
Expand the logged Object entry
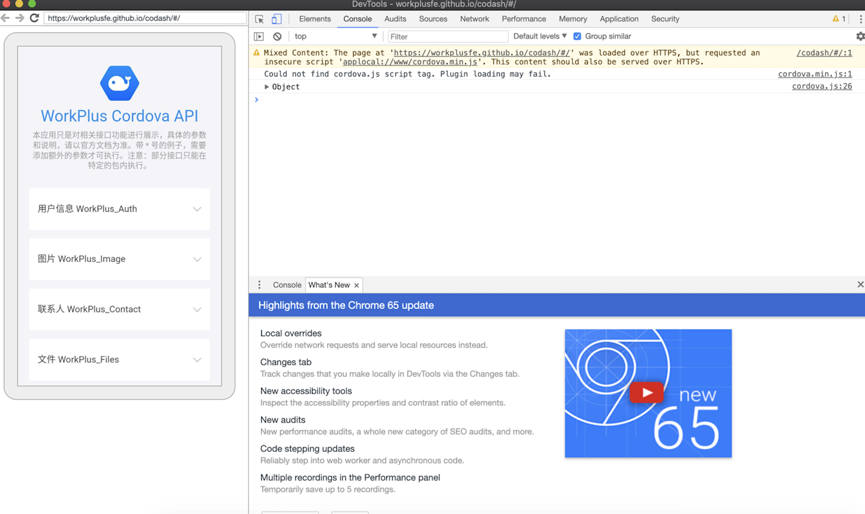(x=267, y=87)
